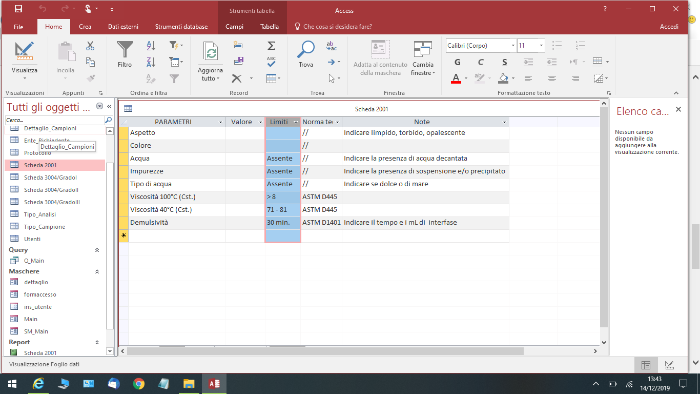Open the PARAMETRI column filter arrow
This screenshot has width=700, height=394.
tap(221, 122)
